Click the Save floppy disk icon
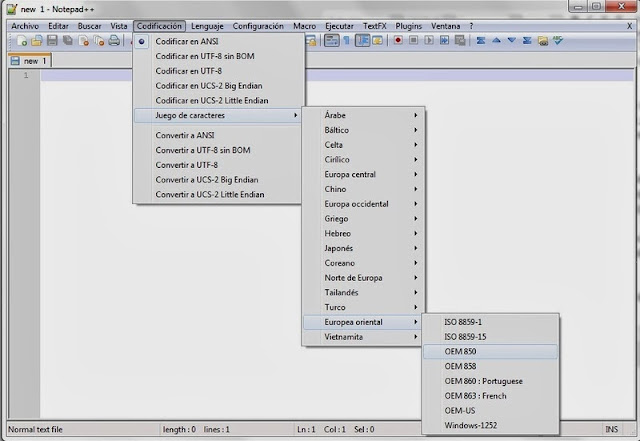Image resolution: width=640 pixels, height=441 pixels. [x=52, y=40]
